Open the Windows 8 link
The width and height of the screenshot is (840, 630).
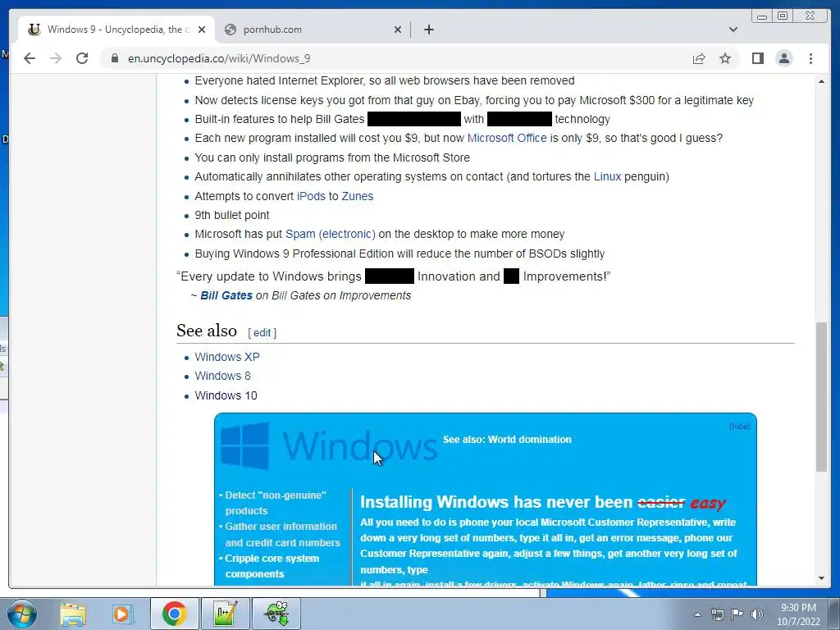(x=222, y=376)
